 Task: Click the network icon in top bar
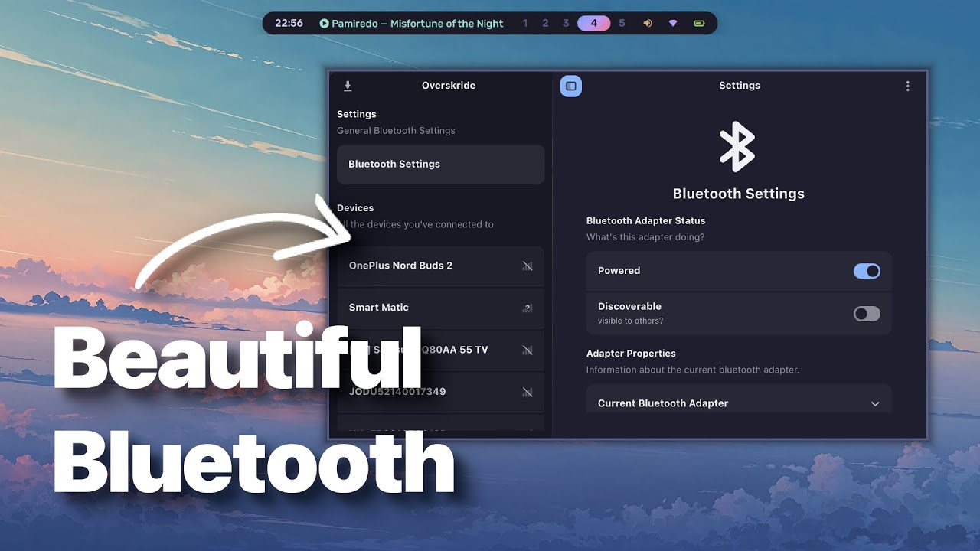coord(673,24)
